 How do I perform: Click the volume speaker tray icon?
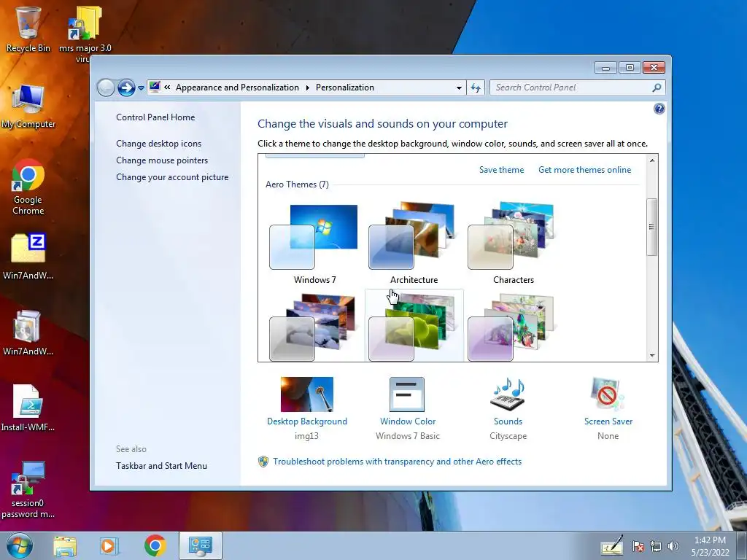[673, 546]
